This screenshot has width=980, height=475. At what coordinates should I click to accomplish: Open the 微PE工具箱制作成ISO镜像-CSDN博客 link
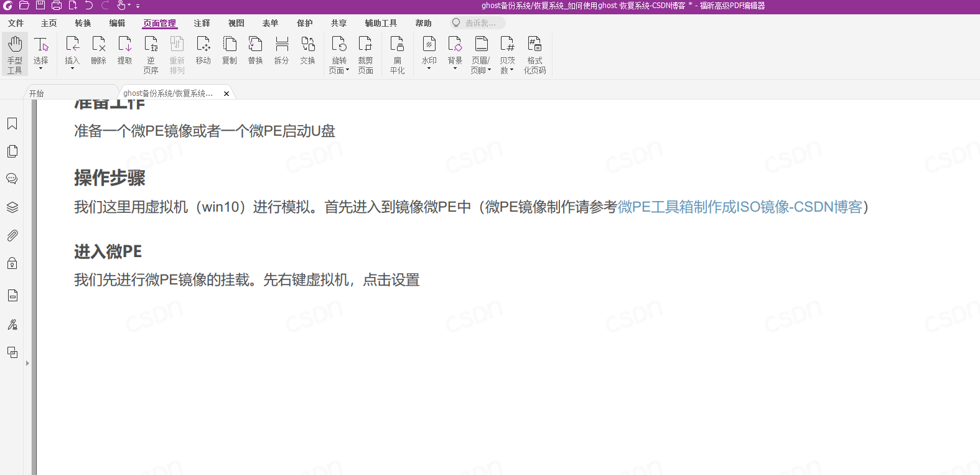[740, 207]
